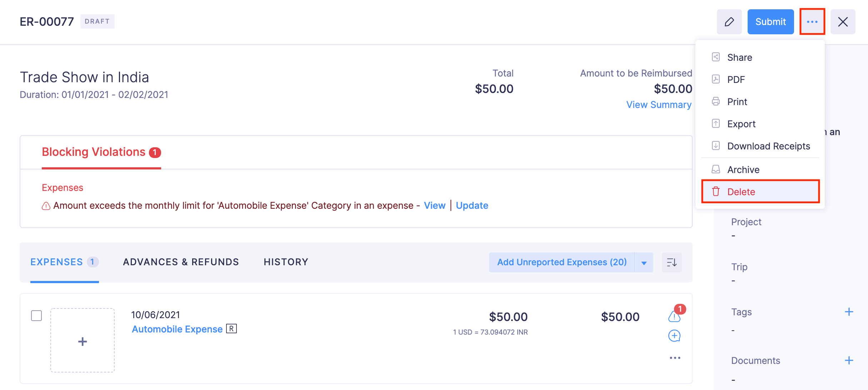The width and height of the screenshot is (868, 390).
Task: Click the View Summary link
Action: click(x=659, y=105)
